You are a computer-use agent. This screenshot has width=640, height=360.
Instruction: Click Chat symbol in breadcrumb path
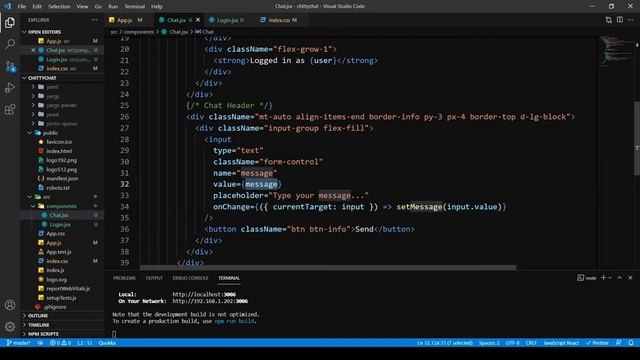click(205, 32)
